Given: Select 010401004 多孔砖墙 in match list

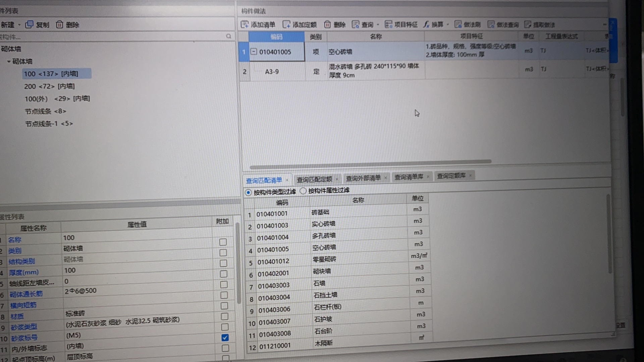Looking at the screenshot, I should (337, 235).
